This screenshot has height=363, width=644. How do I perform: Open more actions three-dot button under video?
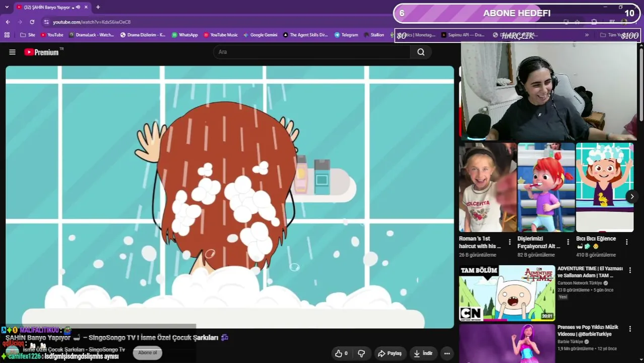coord(447,353)
